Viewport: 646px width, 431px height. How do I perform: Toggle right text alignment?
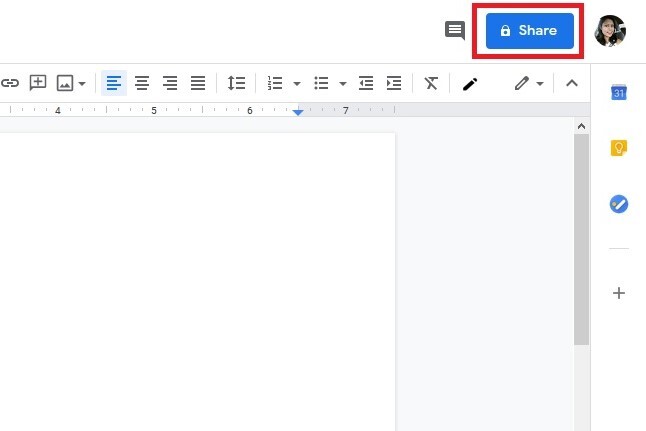coord(170,83)
